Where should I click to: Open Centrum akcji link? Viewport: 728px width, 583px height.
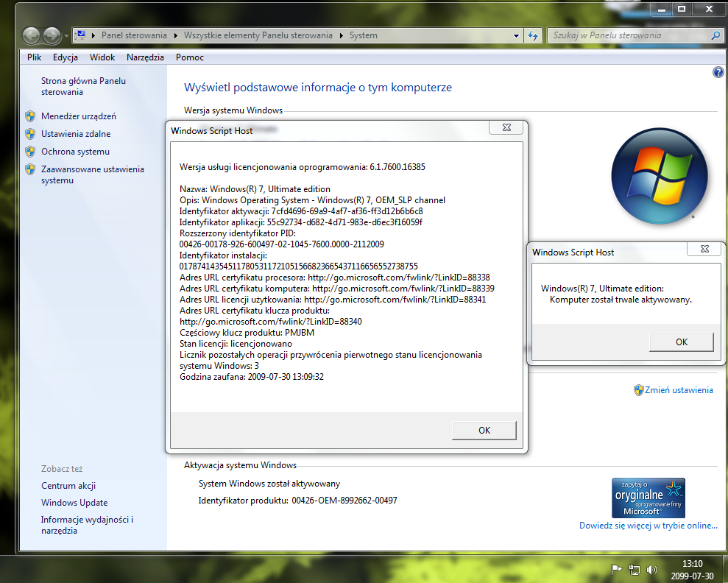(x=68, y=486)
